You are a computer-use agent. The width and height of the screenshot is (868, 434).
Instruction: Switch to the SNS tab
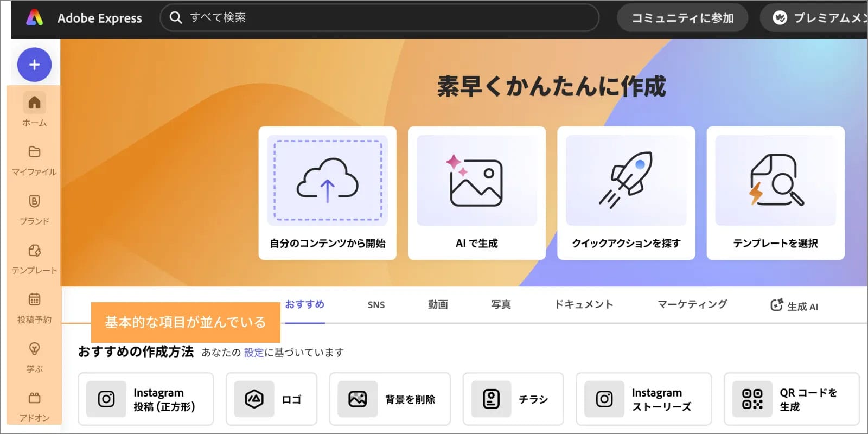[x=376, y=305]
